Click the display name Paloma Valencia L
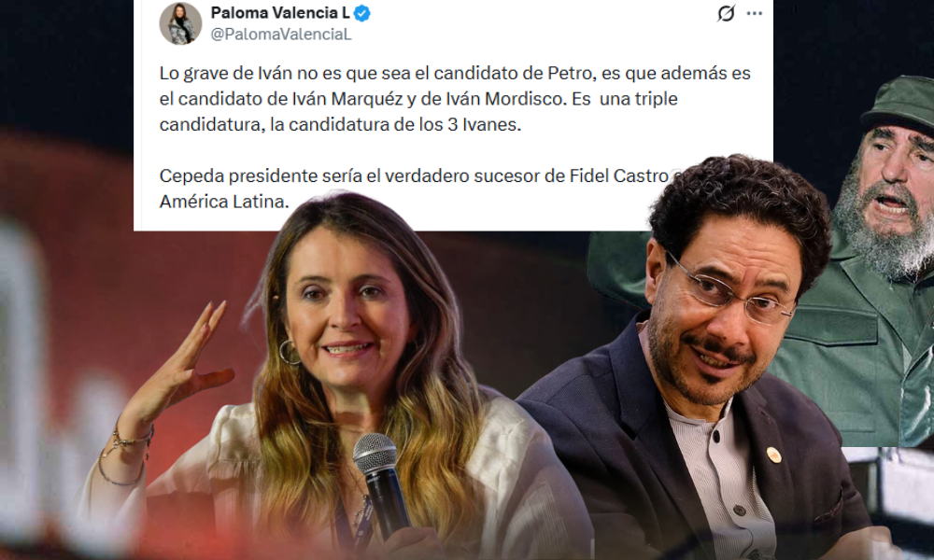This screenshot has height=560, width=934. tap(280, 12)
